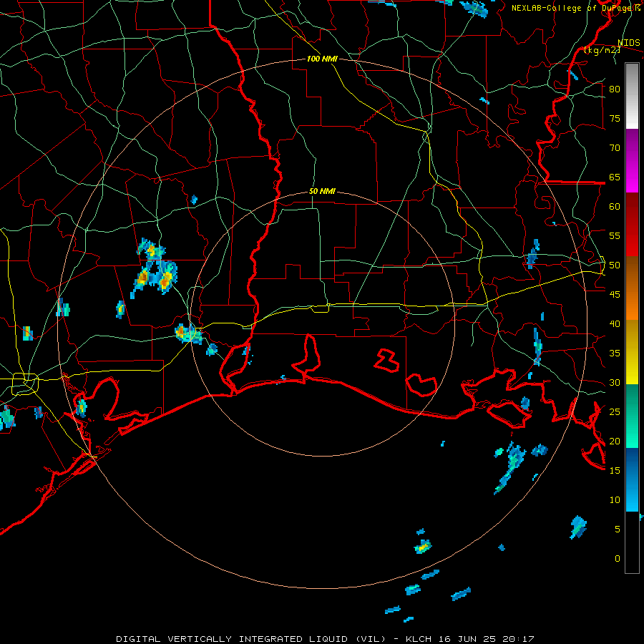The image size is (644, 644).
Task: Pick the black bottom segment of the color scale
Action: click(x=632, y=542)
